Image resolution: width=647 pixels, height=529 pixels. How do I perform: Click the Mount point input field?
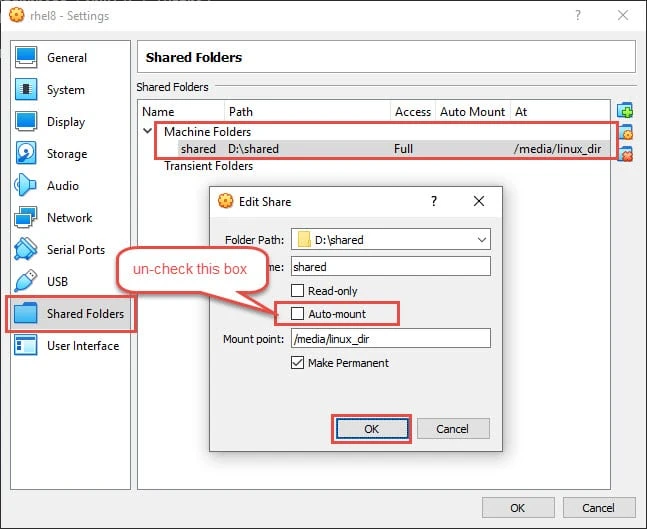[x=391, y=338]
